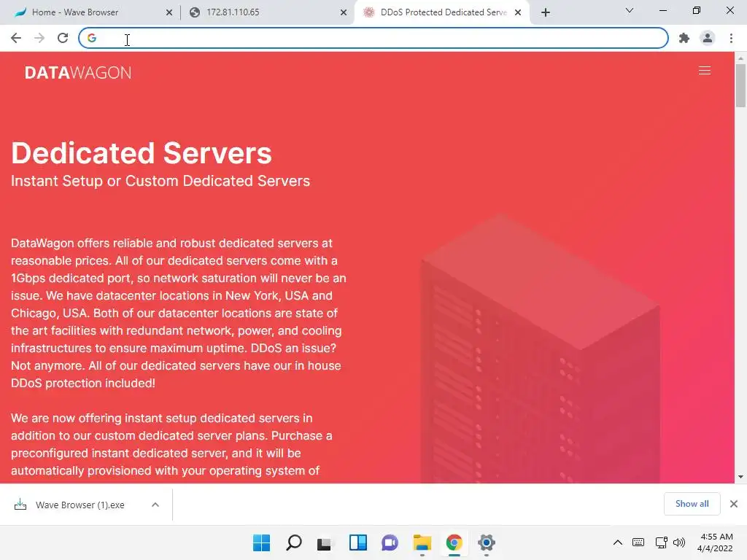Viewport: 747px width, 560px height.
Task: Open the tab search dropdown chevron
Action: [x=630, y=10]
